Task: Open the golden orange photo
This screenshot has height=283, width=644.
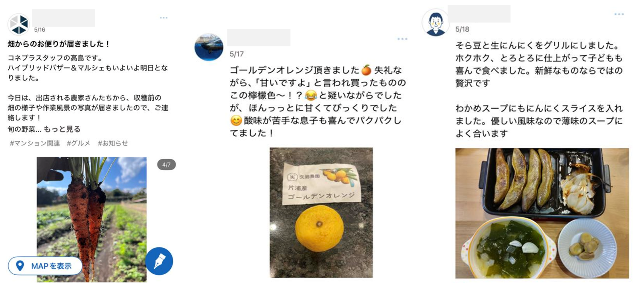Action: click(x=321, y=213)
